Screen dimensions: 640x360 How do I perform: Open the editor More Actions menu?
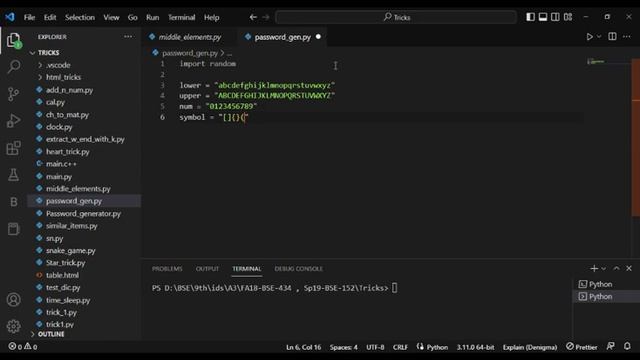627,37
